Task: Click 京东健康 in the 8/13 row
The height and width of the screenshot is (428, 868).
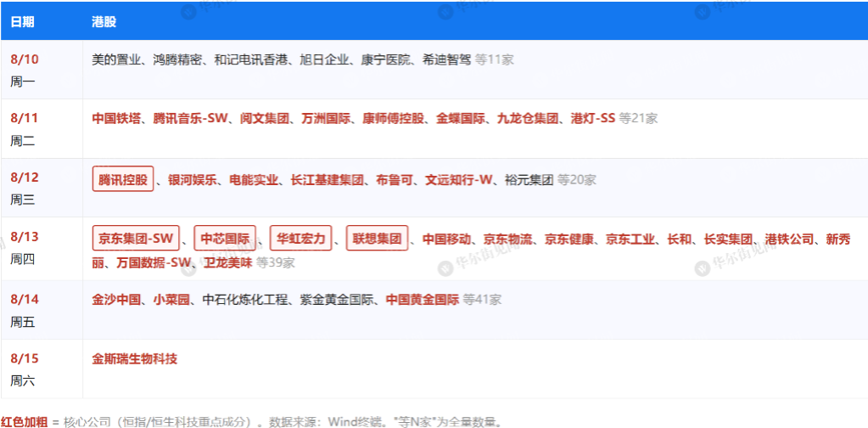Action: (x=569, y=239)
